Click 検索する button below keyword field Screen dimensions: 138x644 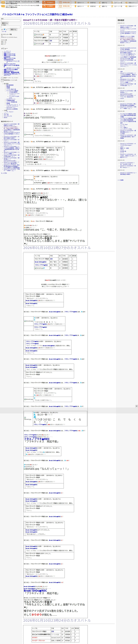[5, 23]
